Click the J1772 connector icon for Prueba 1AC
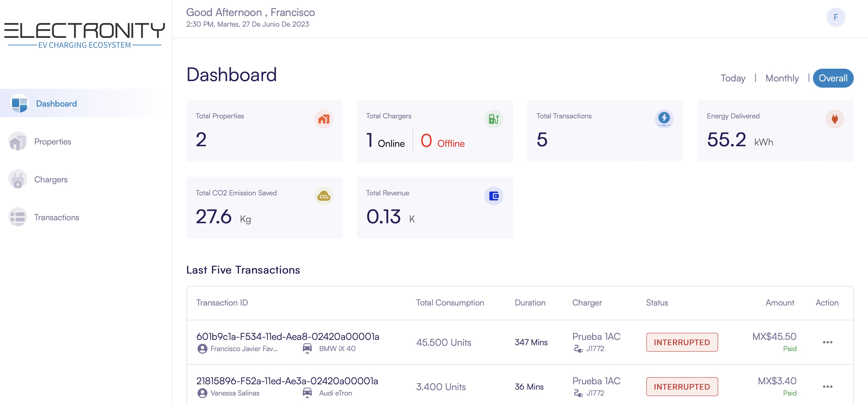This screenshot has height=405, width=868. tap(578, 348)
